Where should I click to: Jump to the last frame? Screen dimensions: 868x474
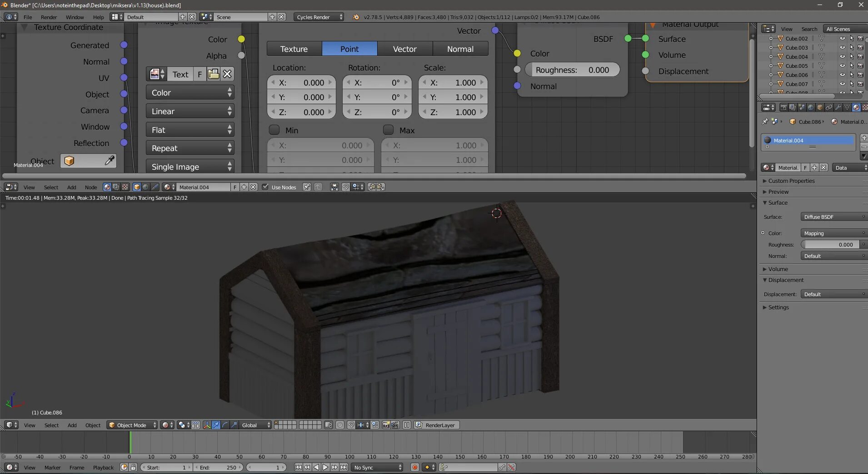tap(344, 467)
